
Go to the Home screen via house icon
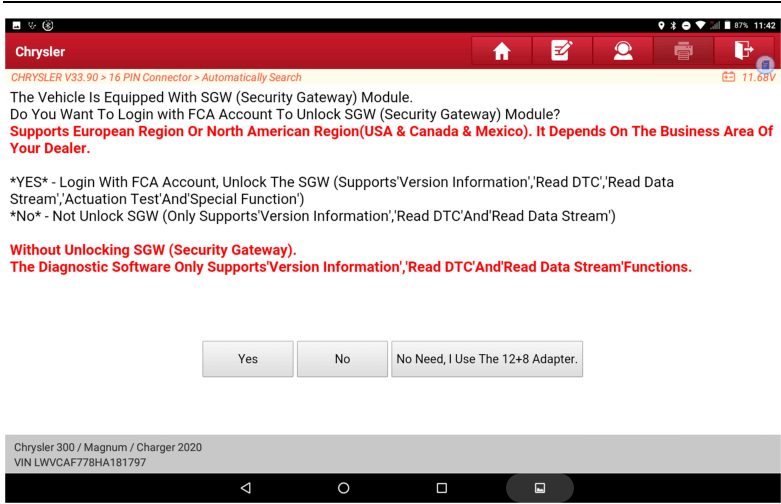pyautogui.click(x=501, y=51)
